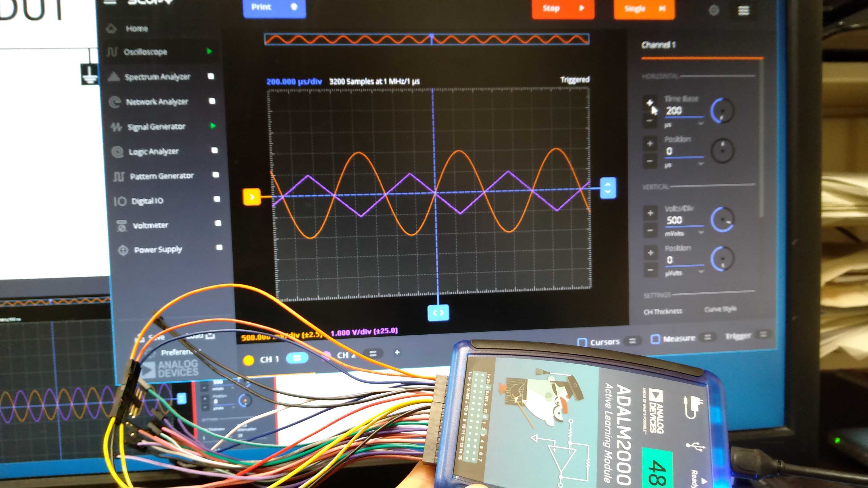Image resolution: width=868 pixels, height=488 pixels.
Task: Toggle the Power Supply run checkbox
Action: (219, 247)
